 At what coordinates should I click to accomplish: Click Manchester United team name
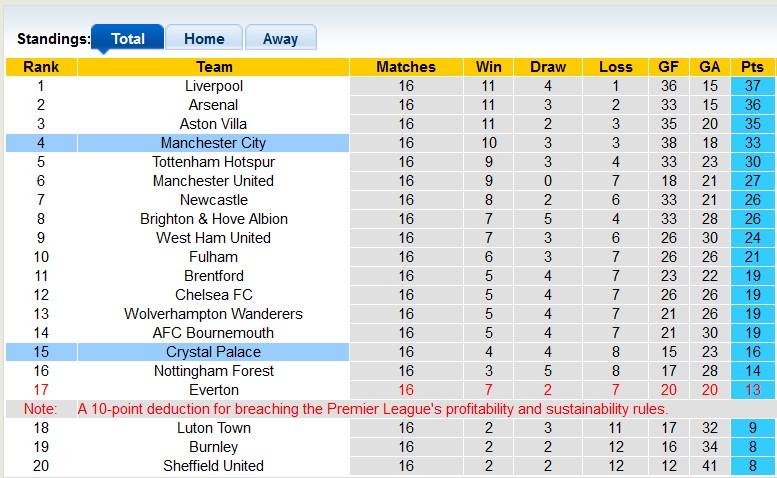click(213, 181)
